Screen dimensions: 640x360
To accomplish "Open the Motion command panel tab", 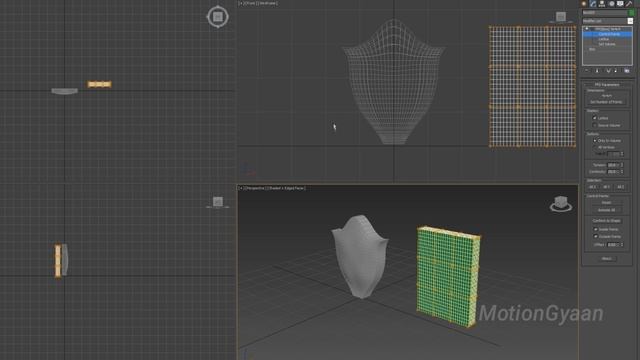I will pos(611,4).
